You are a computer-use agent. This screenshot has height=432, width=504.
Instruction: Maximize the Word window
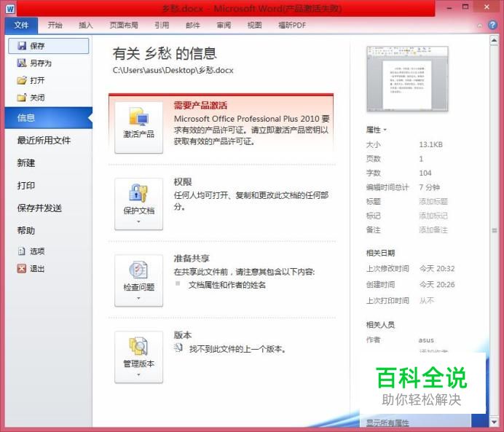[x=465, y=7]
